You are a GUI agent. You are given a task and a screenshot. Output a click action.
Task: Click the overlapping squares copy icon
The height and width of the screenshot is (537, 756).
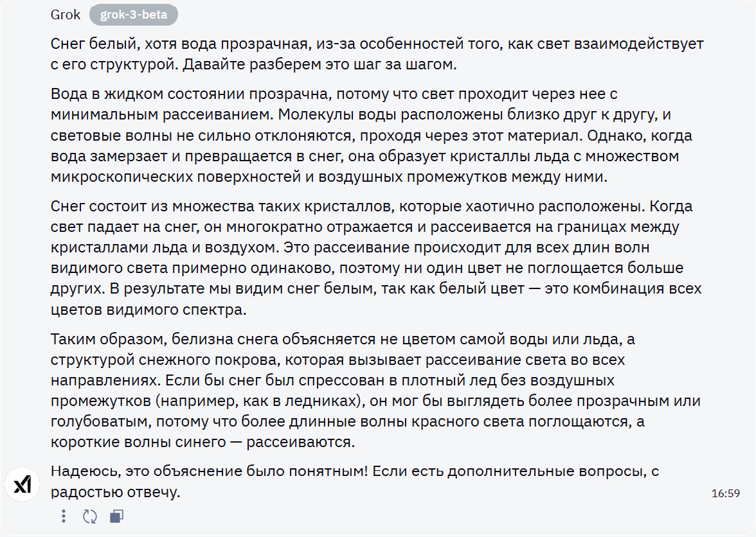point(116,516)
